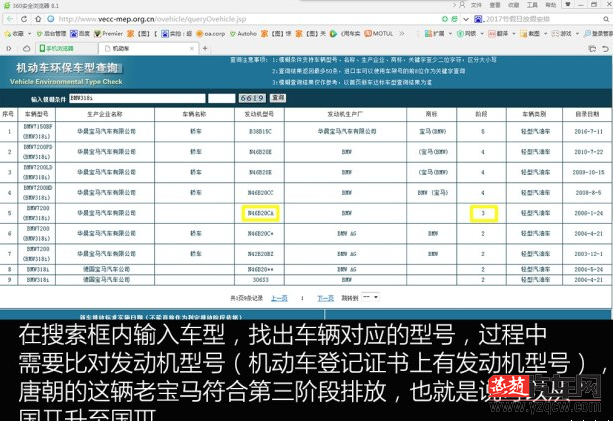Restore closed tab with the undo arrow icon
This screenshot has width=613, height=421.
605,48
